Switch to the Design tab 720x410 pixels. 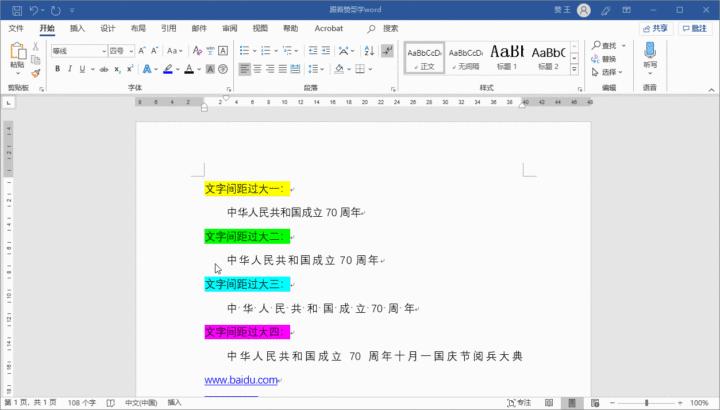108,28
